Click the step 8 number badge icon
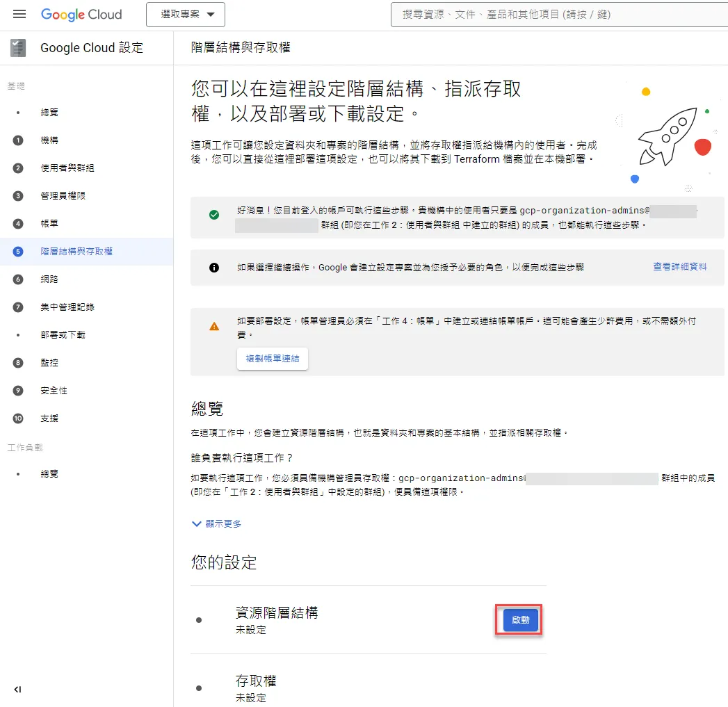 coord(18,363)
